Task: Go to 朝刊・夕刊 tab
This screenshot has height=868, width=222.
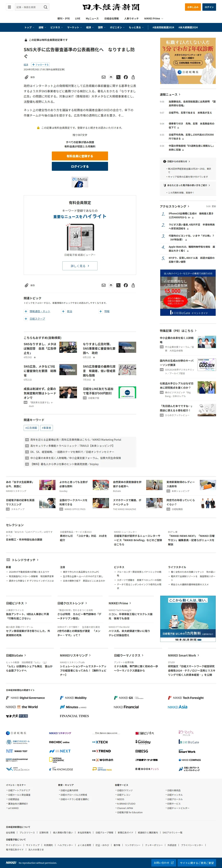Action: [64, 18]
